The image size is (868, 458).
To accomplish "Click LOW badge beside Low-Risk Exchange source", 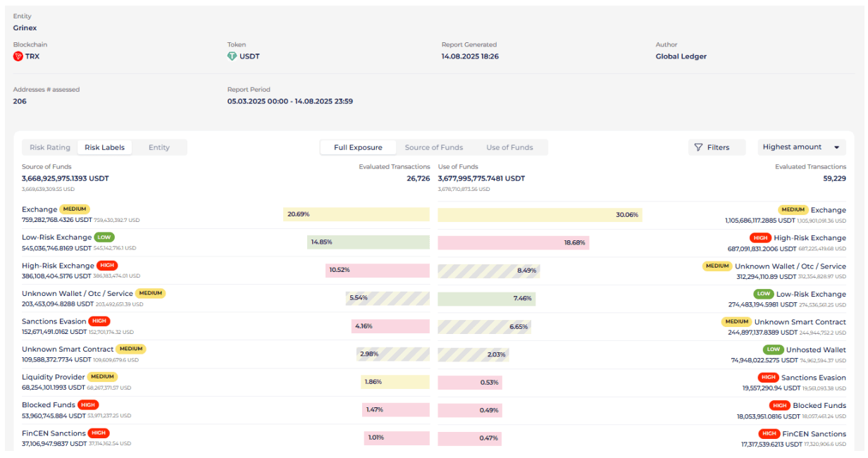I will click(104, 237).
